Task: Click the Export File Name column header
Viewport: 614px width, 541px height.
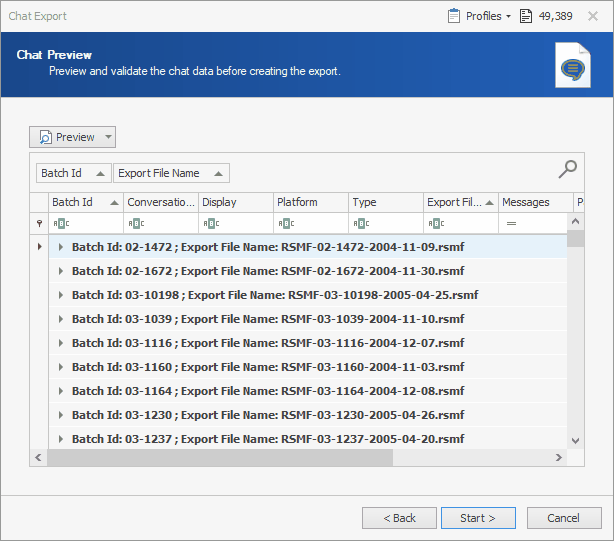Action: (460, 202)
